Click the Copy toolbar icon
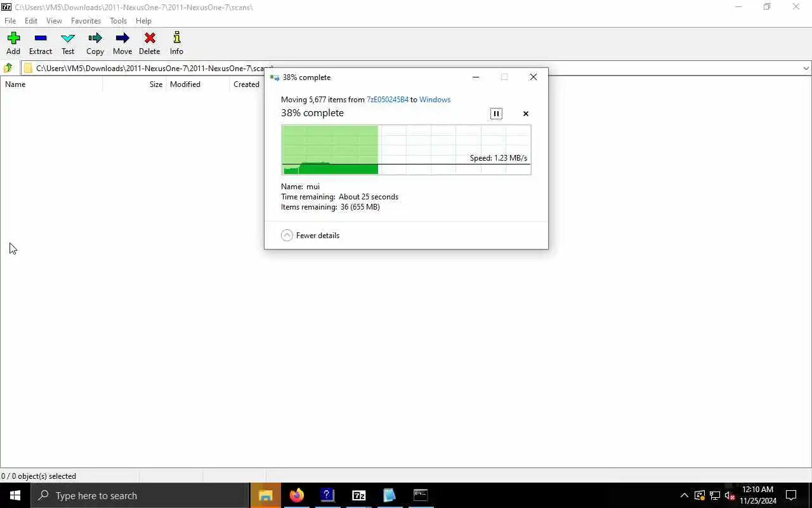Image resolution: width=812 pixels, height=508 pixels. (95, 43)
